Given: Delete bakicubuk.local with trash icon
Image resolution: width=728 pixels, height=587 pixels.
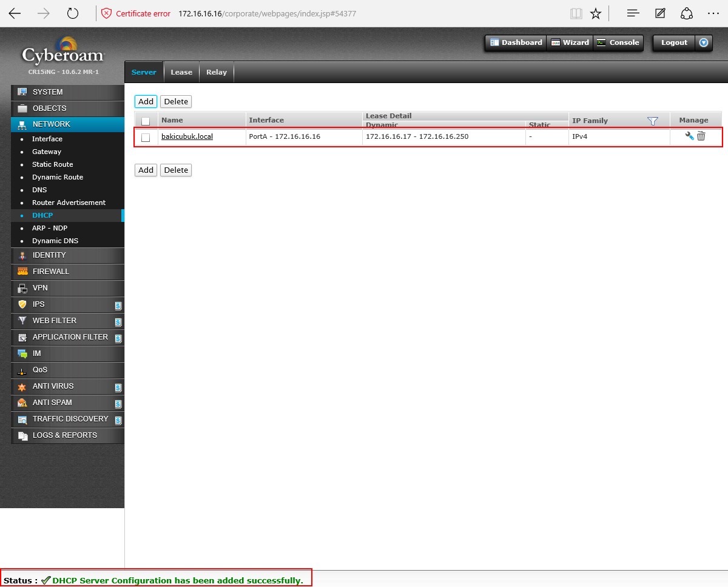Looking at the screenshot, I should coord(701,136).
